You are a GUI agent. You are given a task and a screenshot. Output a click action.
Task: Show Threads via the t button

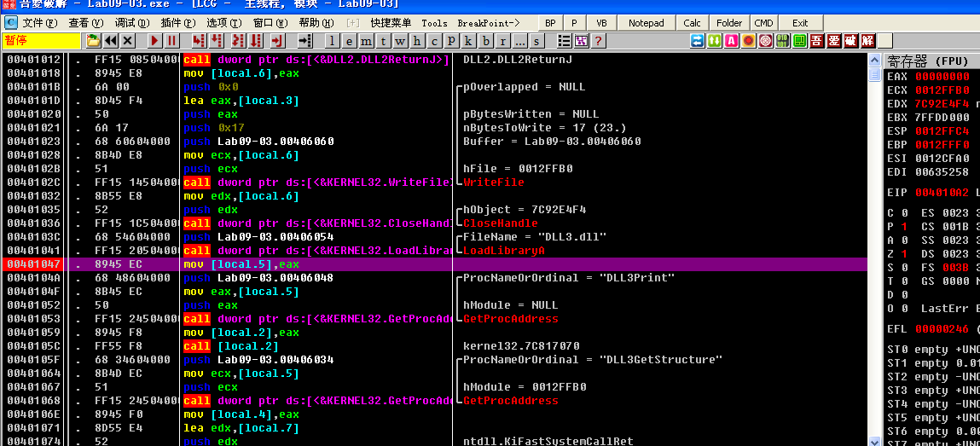382,41
